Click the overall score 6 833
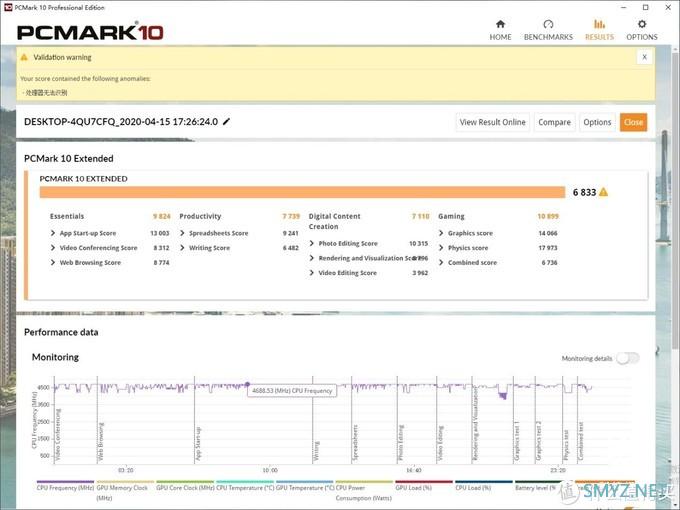The width and height of the screenshot is (680, 510). pyautogui.click(x=585, y=192)
